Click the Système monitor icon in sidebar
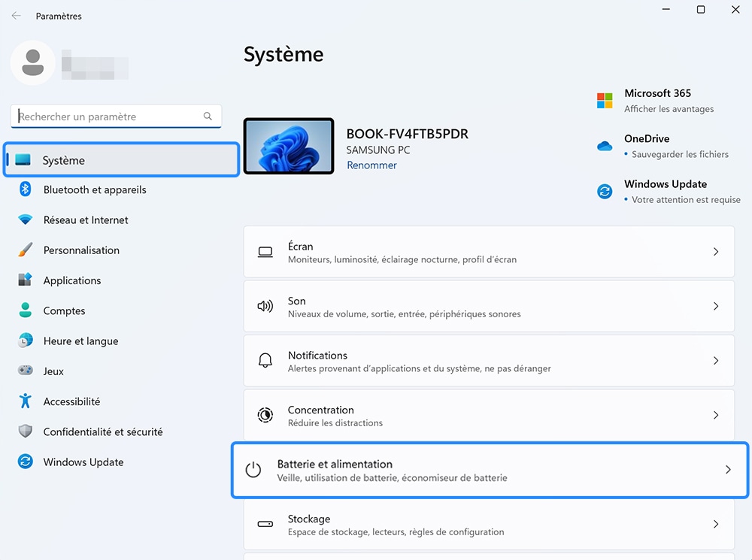This screenshot has width=752, height=560. click(23, 159)
